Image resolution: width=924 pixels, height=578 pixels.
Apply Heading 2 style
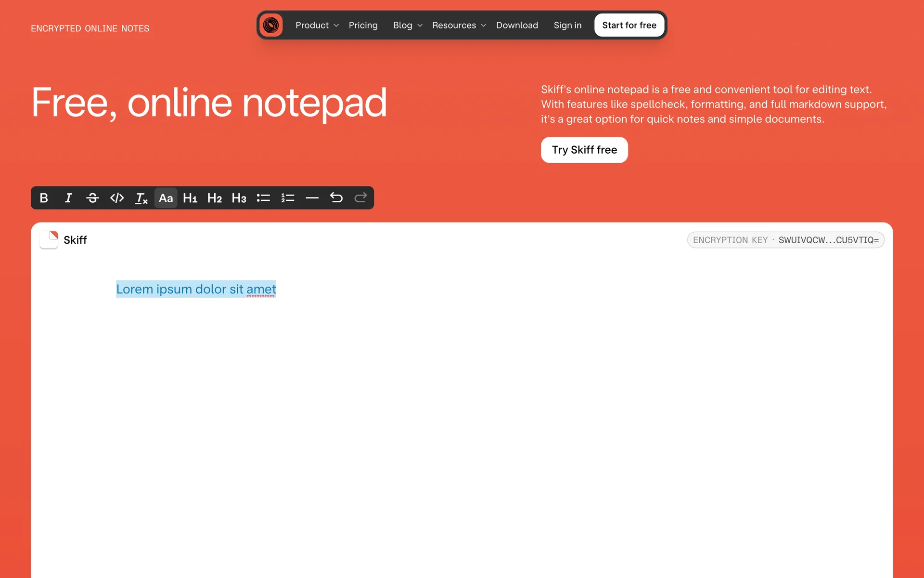pyautogui.click(x=215, y=198)
